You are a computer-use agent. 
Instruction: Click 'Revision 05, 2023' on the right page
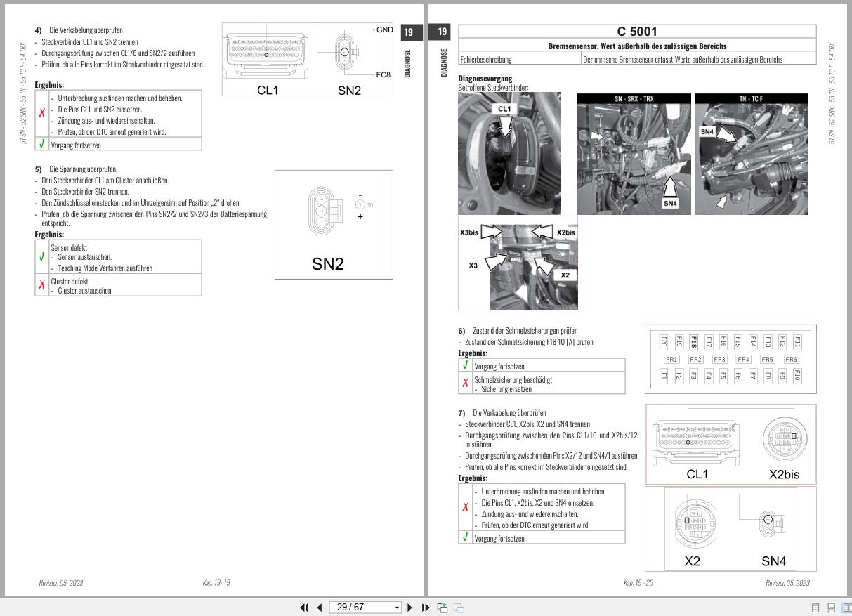coord(787,583)
